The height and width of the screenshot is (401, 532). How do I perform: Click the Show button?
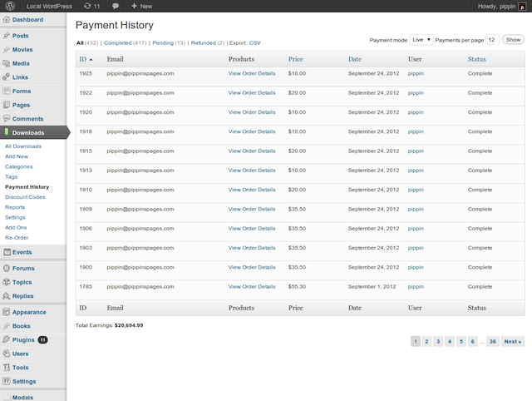point(513,40)
